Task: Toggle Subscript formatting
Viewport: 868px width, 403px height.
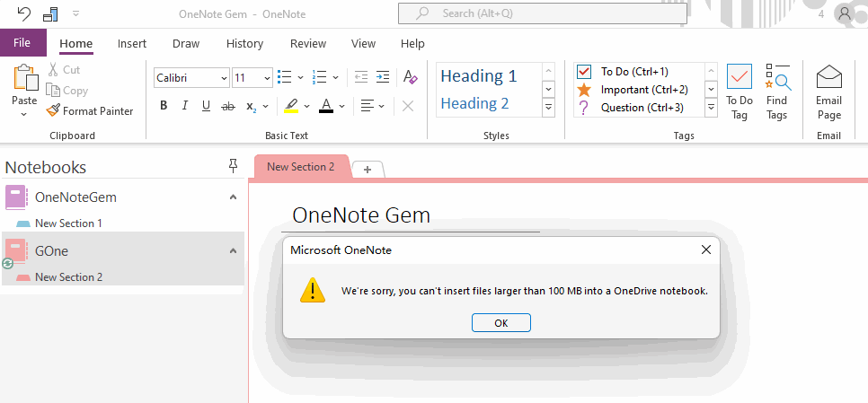Action: coord(252,106)
